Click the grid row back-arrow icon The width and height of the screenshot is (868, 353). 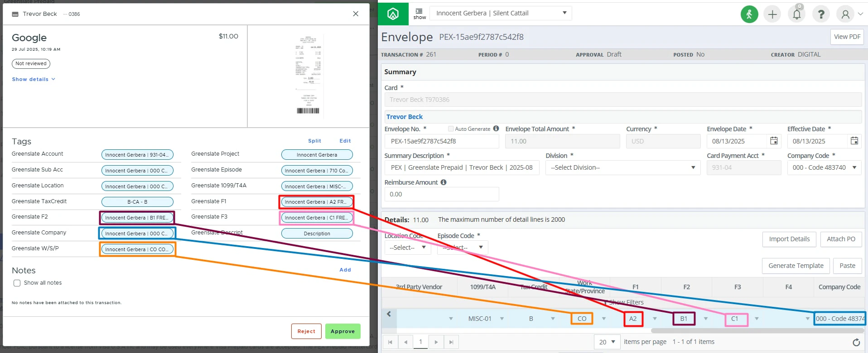coord(389,314)
